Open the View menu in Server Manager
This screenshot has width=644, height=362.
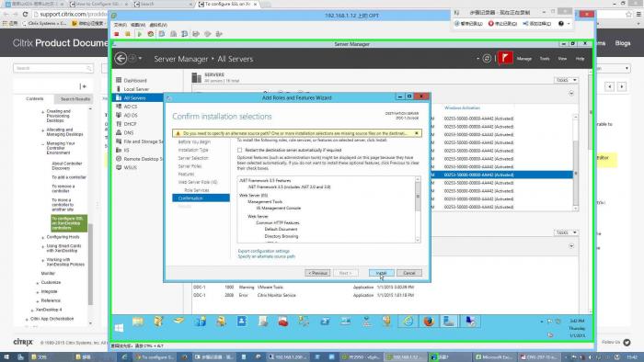pos(562,59)
